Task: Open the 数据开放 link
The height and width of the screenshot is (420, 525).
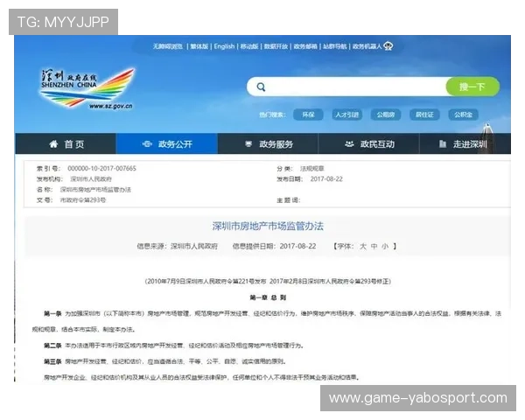Action: tap(276, 46)
